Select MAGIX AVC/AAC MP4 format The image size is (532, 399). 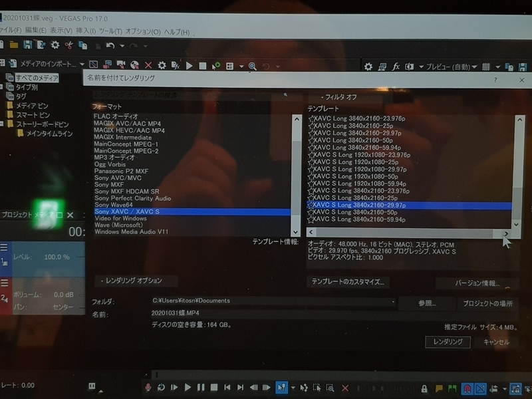coord(127,124)
